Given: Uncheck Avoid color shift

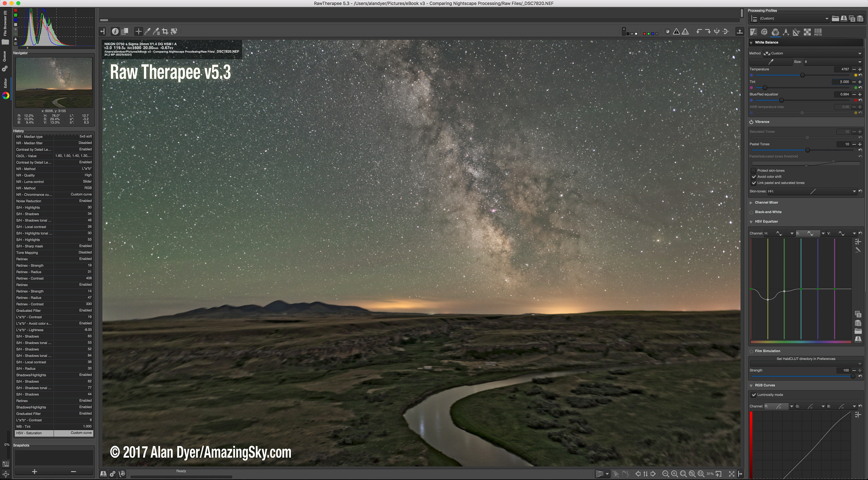Looking at the screenshot, I should coord(754,176).
